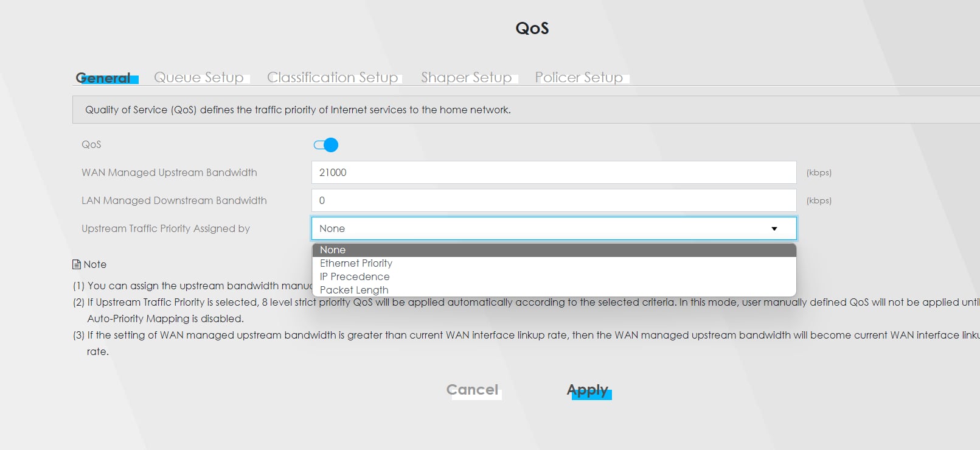Image resolution: width=980 pixels, height=450 pixels.
Task: Open the Shaper Setup tab
Action: coord(467,77)
